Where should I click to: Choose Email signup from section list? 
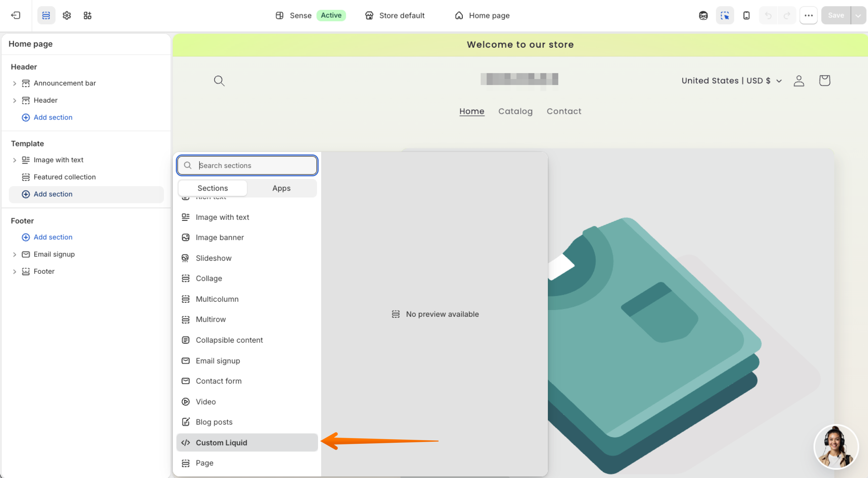pyautogui.click(x=247, y=361)
